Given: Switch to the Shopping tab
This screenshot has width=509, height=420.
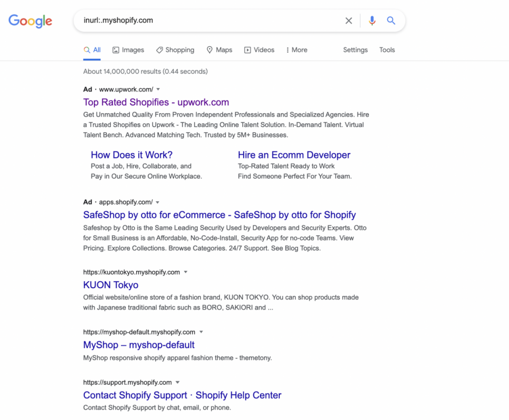Looking at the screenshot, I should 175,50.
